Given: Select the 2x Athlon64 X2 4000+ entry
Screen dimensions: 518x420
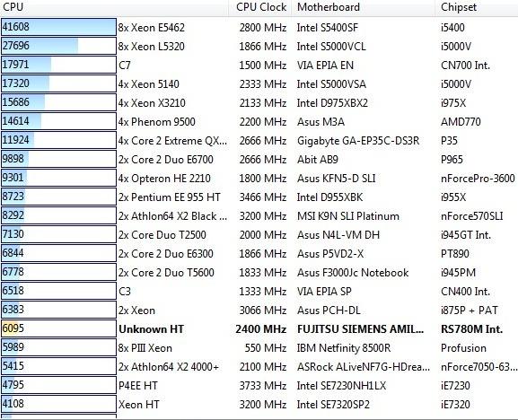Looking at the screenshot, I should pos(169,366).
